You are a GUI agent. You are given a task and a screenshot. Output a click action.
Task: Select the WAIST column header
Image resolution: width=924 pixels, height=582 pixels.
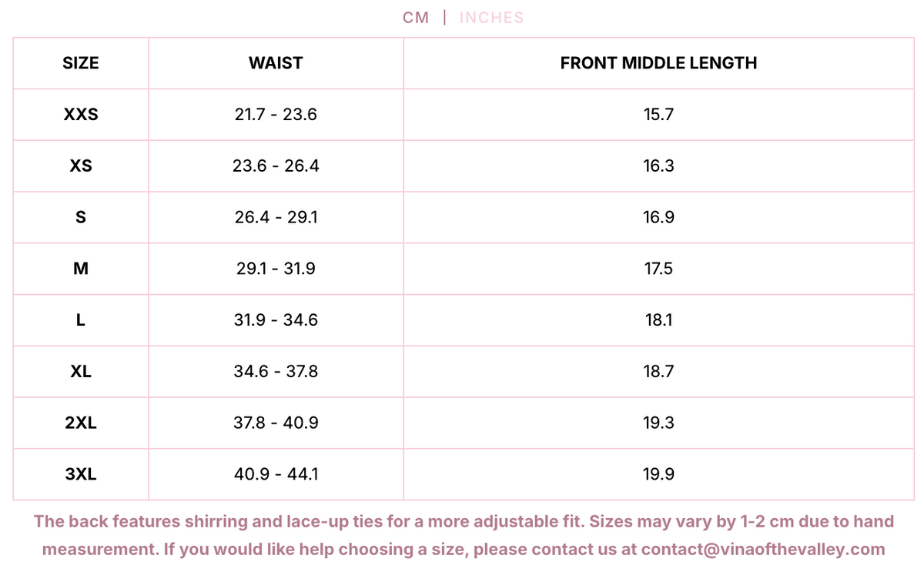[x=276, y=63]
